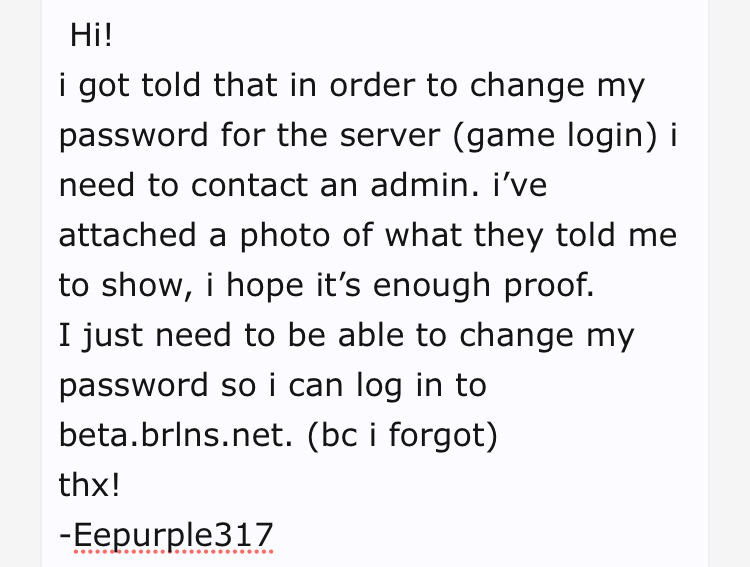Place cursor on the greeting "Hi!"
The height and width of the screenshot is (567, 750).
91,35
